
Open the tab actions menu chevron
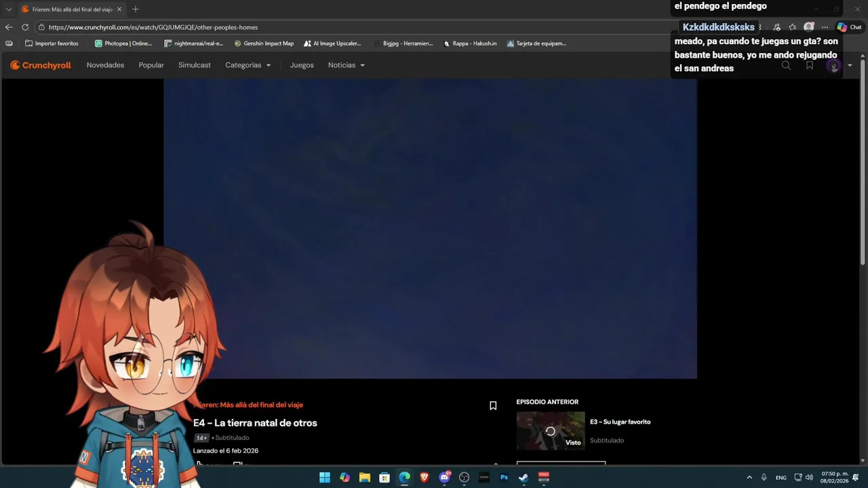[x=8, y=9]
